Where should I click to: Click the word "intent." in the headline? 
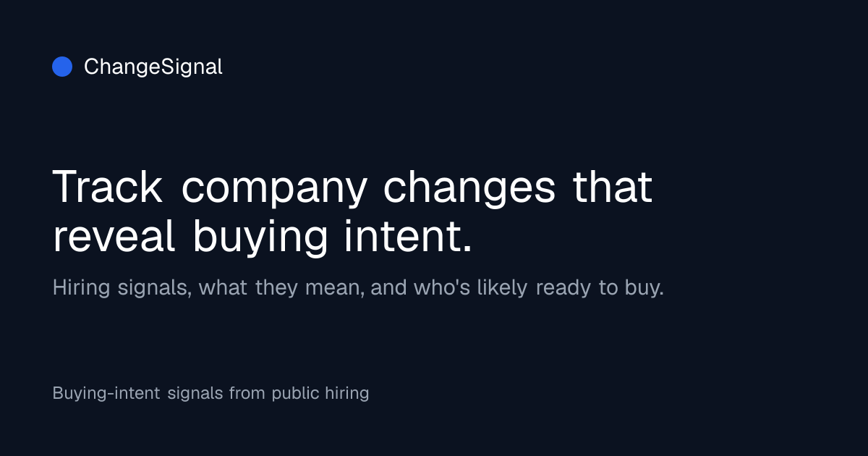pyautogui.click(x=408, y=237)
